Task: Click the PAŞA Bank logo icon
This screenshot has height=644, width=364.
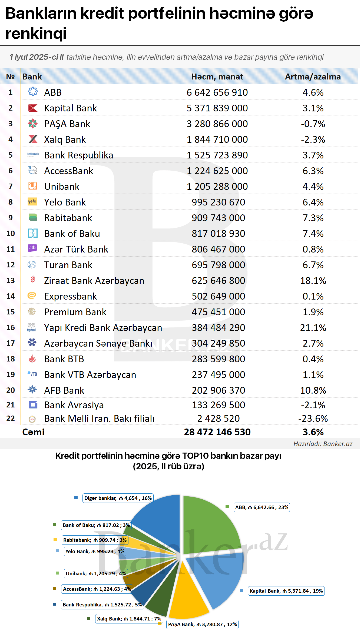Action: coord(33,123)
